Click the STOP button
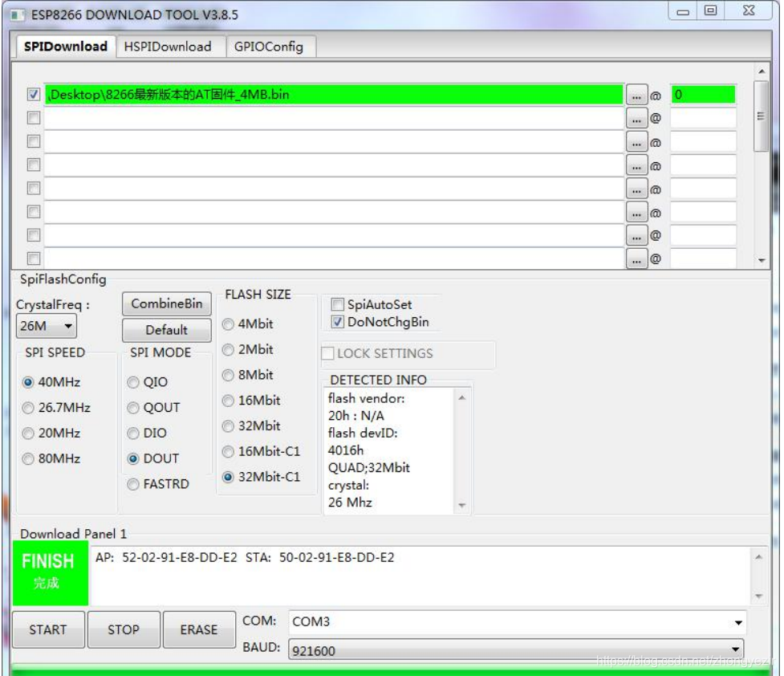Image resolution: width=784 pixels, height=676 pixels. click(124, 629)
